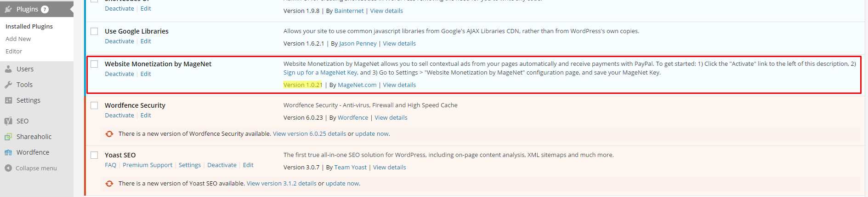Edit the Wordfence Security plugin
Image resolution: width=868 pixels, height=197 pixels.
click(x=146, y=115)
